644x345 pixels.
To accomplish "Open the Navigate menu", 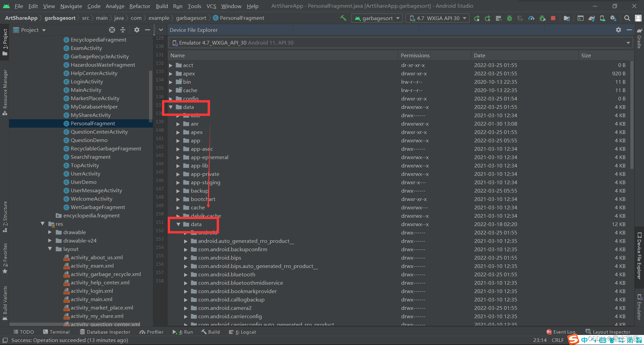I will [x=71, y=6].
